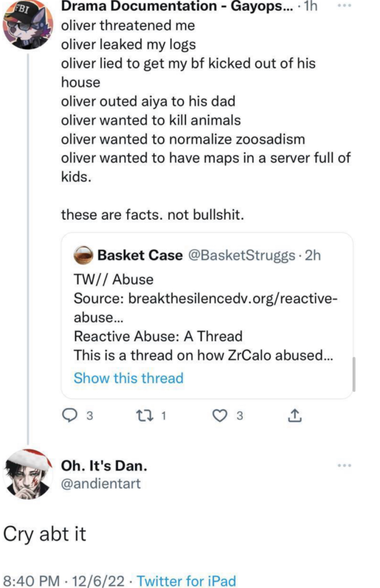Click Basket Case basket avatar
The width and height of the screenshot is (380, 588).
(83, 255)
